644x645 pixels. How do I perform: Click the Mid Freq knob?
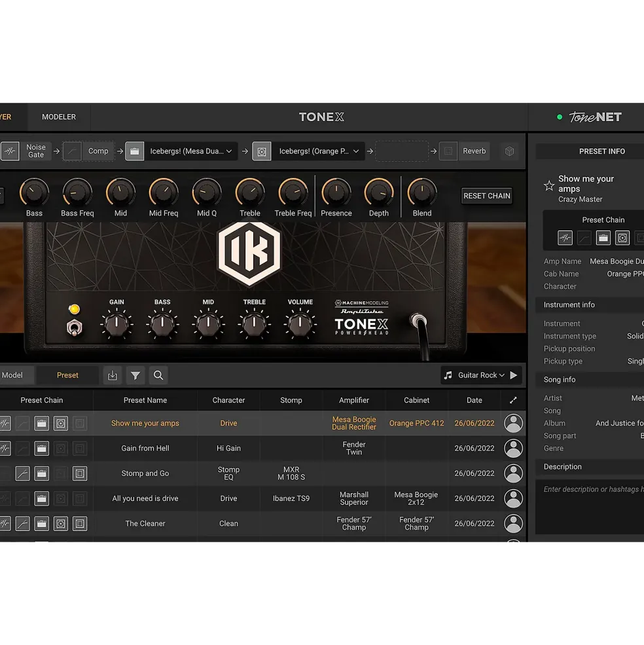[163, 193]
